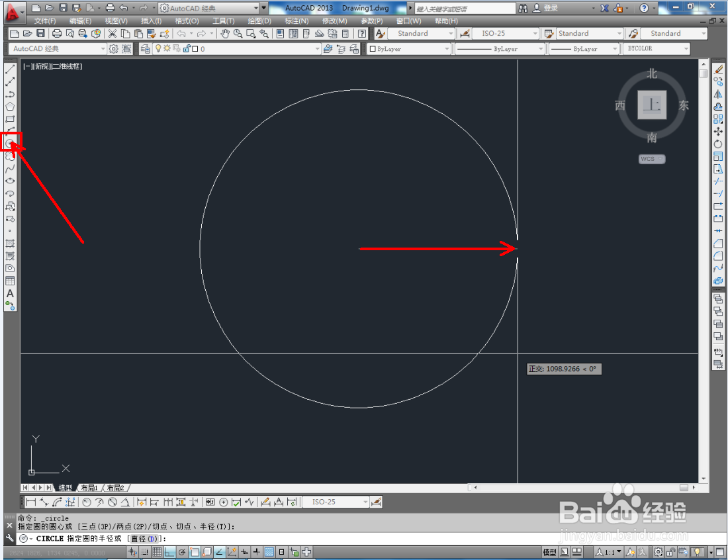Open the layer list dropdown
Viewport: 728px width, 560px height.
[x=237, y=49]
